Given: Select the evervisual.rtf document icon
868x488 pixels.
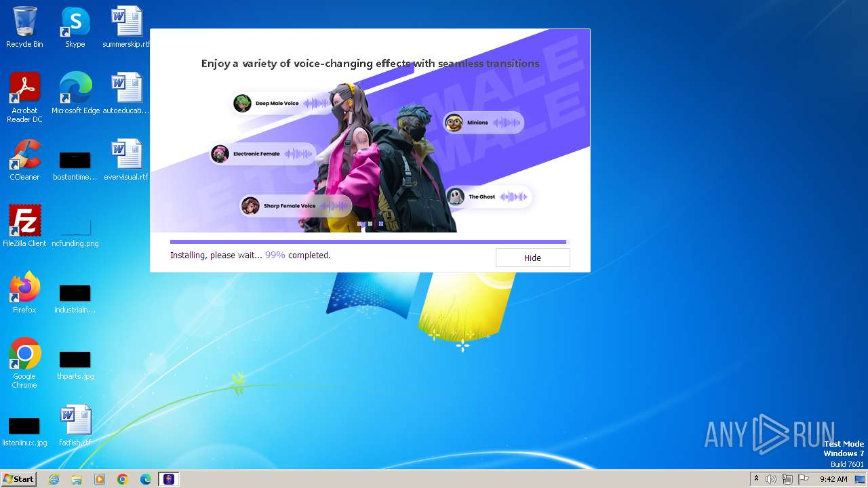Looking at the screenshot, I should (126, 160).
